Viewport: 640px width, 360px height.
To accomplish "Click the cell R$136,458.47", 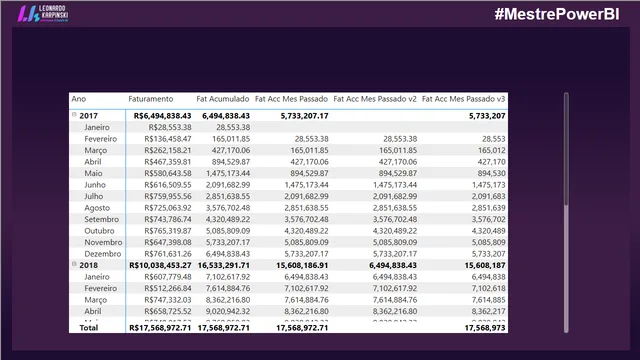I will click(168, 139).
